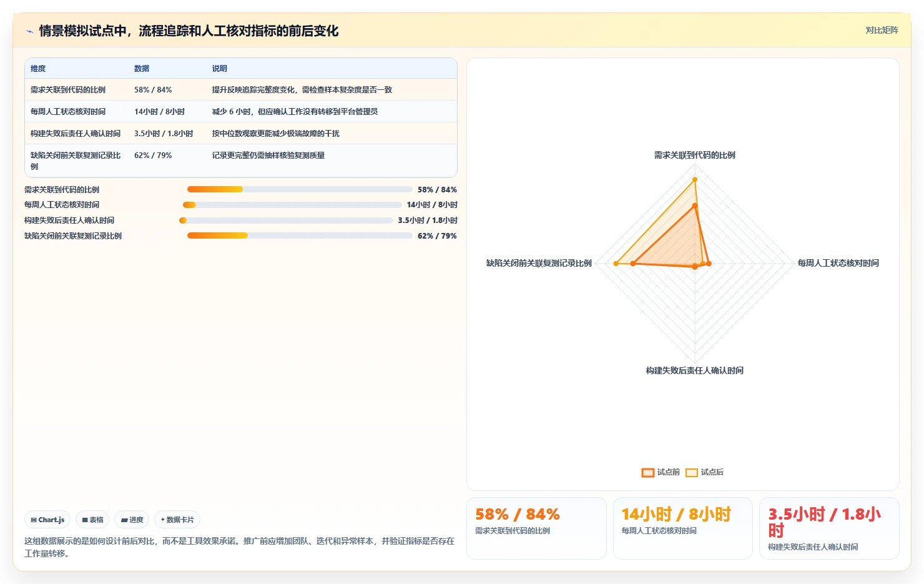Screen dimensions: 924x584
Task: Click progress list label 每周人工状态核对时间
Action: point(62,205)
